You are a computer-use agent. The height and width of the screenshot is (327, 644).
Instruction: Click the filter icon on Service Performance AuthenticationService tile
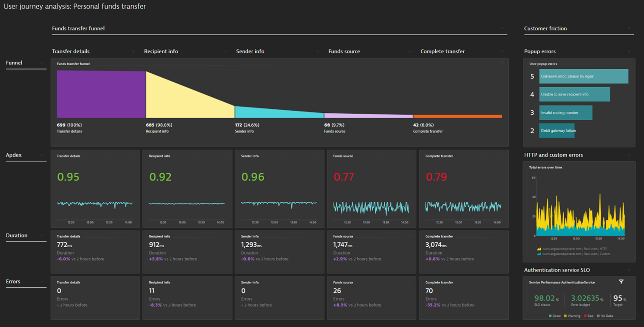point(621,282)
